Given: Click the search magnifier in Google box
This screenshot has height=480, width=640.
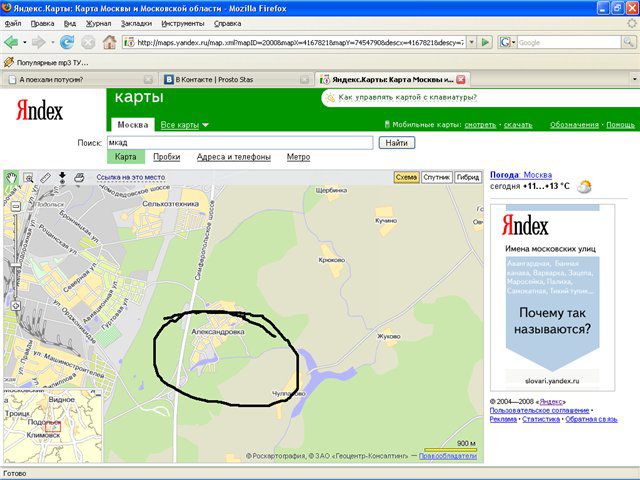Looking at the screenshot, I should point(628,42).
